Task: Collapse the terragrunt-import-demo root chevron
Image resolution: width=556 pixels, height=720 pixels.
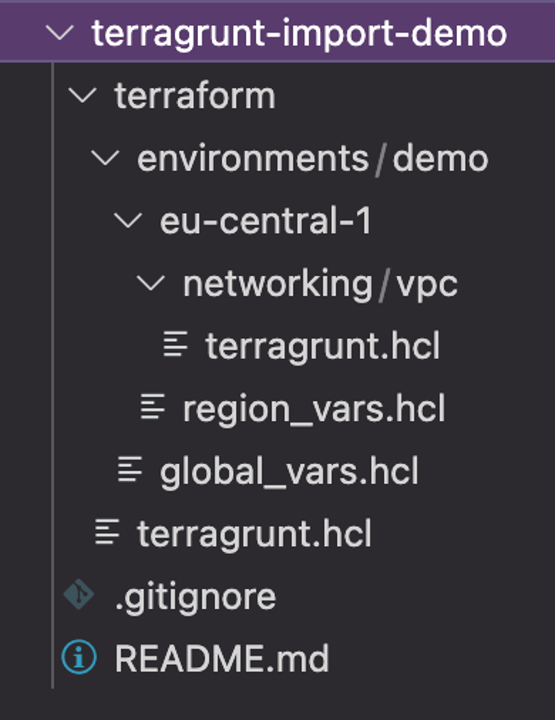Action: click(x=60, y=34)
